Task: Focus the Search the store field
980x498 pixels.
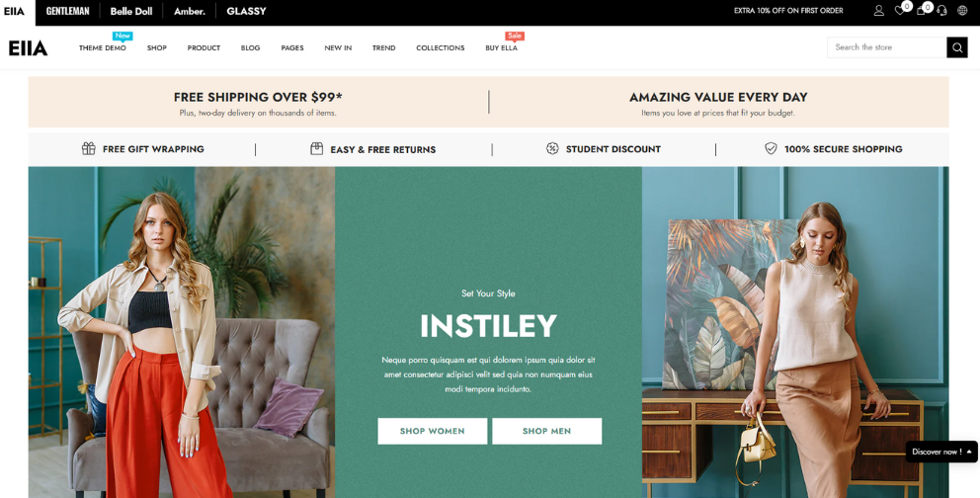Action: tap(887, 47)
